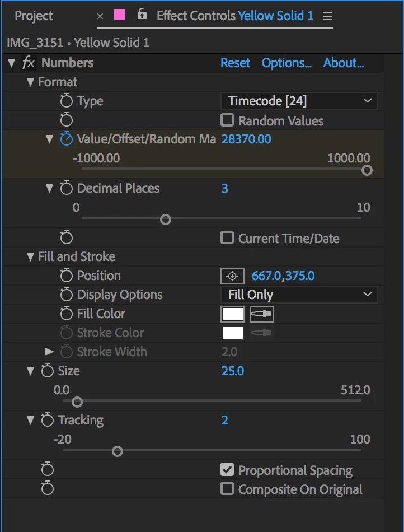Reset the Numbers effect
The image size is (404, 532).
pyautogui.click(x=235, y=63)
